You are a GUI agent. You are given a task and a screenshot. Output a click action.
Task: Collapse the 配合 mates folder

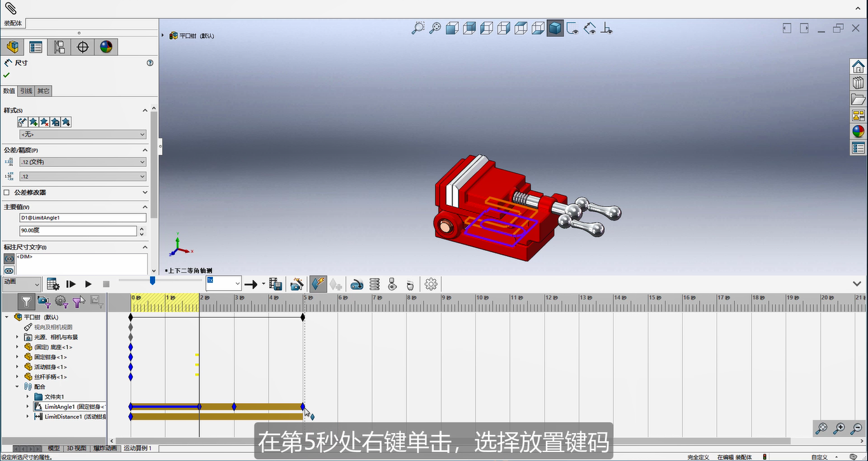click(x=17, y=387)
